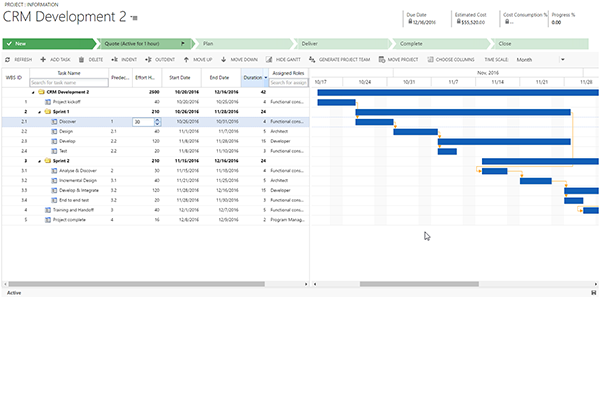600x420 pixels.
Task: Click the Architect role for Design
Action: point(279,132)
